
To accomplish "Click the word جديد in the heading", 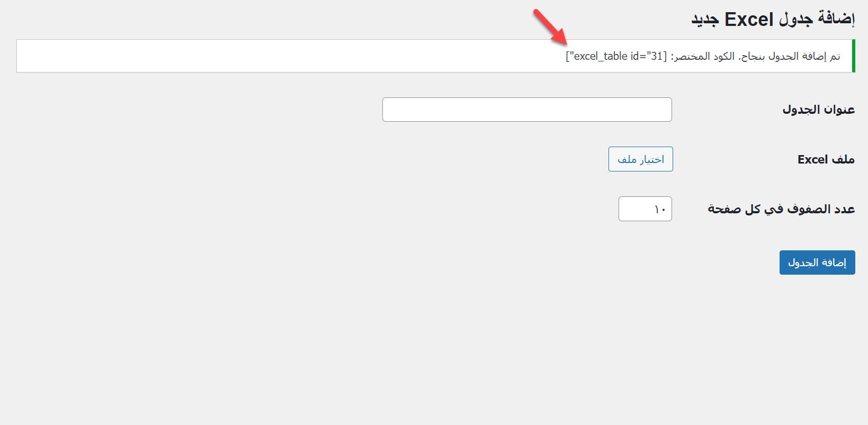I will tap(705, 20).
